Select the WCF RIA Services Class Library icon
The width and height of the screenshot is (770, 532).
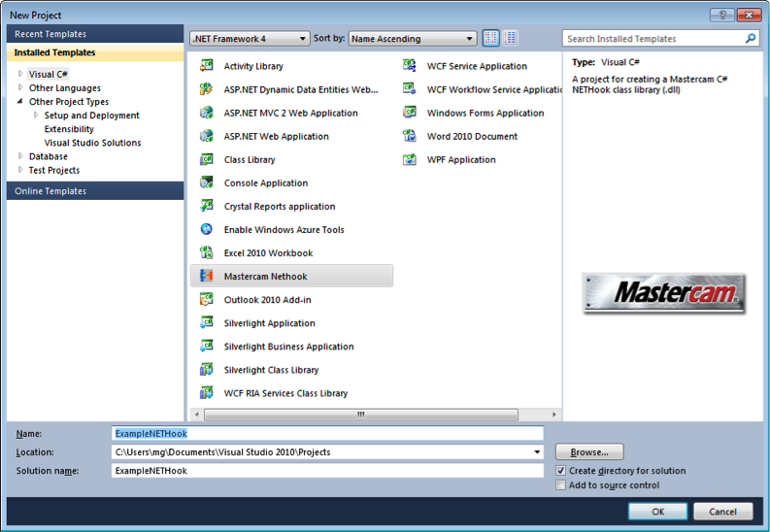206,392
